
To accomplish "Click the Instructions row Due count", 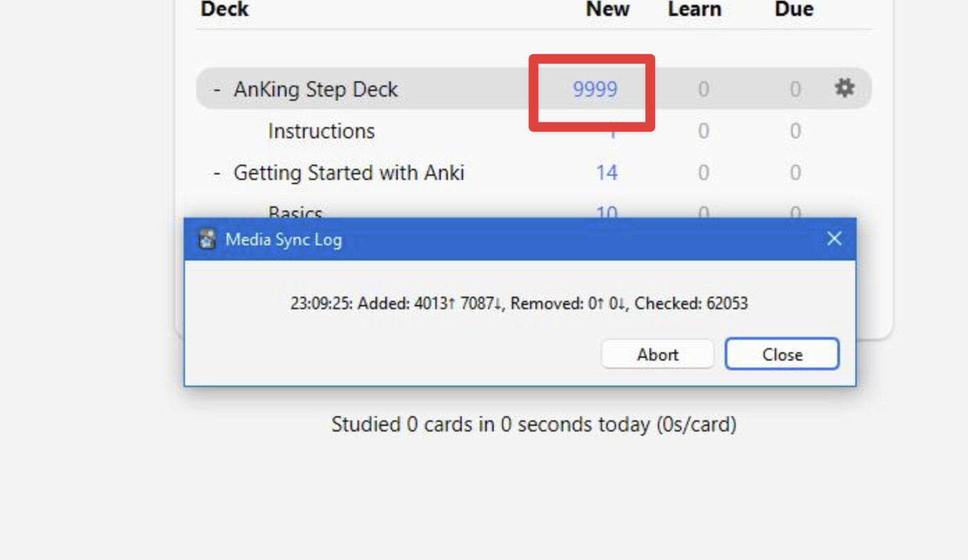I will click(795, 131).
